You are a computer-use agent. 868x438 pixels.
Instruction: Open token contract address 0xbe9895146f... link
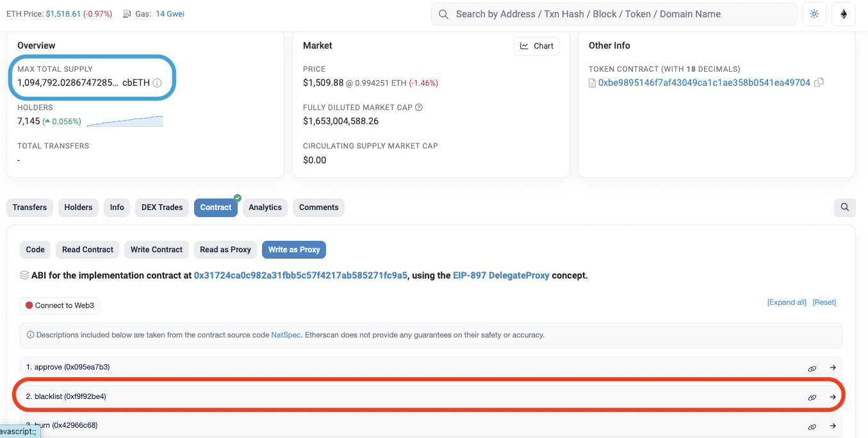(704, 83)
